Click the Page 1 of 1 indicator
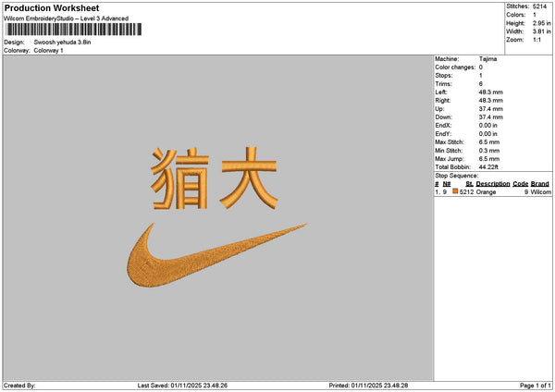 (x=536, y=386)
